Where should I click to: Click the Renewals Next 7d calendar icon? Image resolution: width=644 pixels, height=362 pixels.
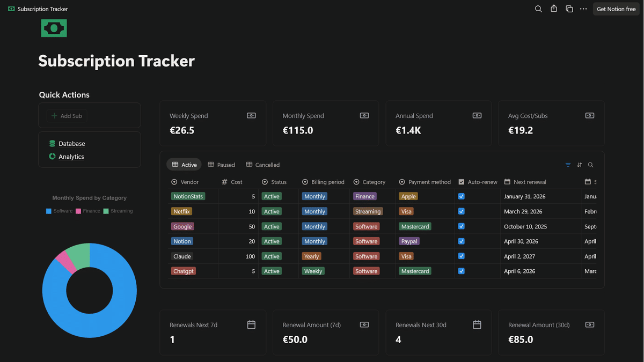click(251, 324)
